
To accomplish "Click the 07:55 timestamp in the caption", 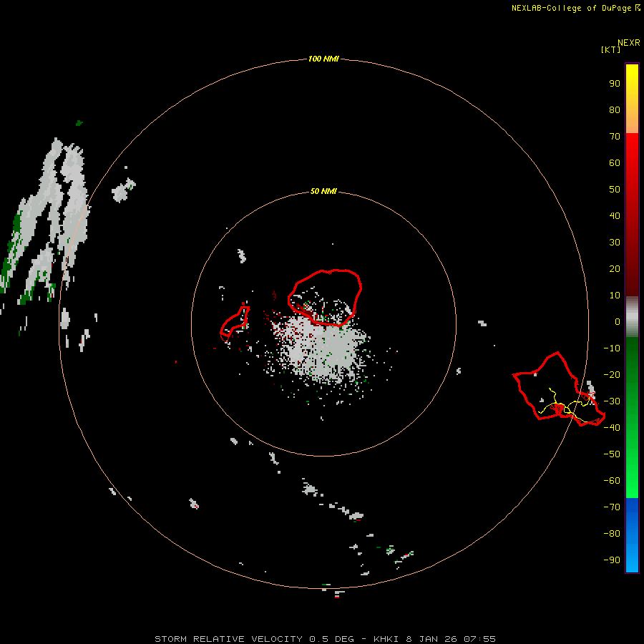I will point(479,639).
